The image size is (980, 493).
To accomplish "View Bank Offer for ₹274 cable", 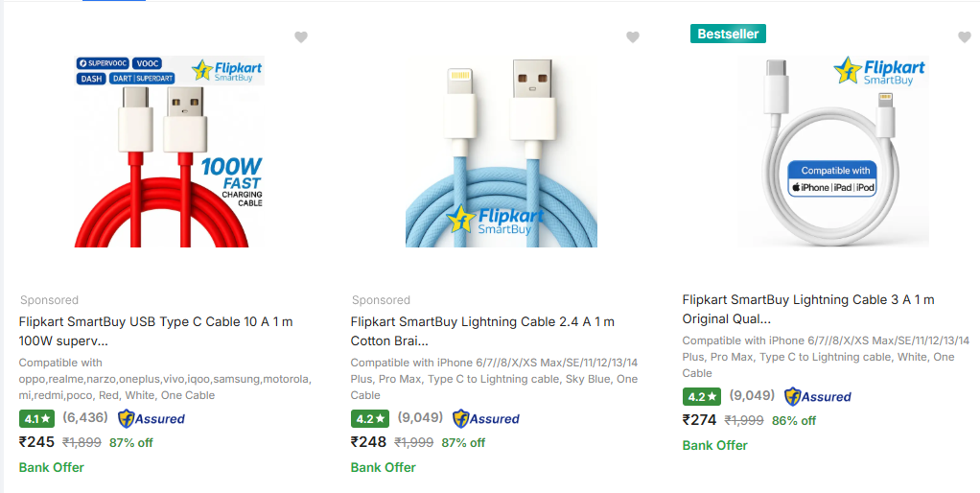I will tap(715, 445).
